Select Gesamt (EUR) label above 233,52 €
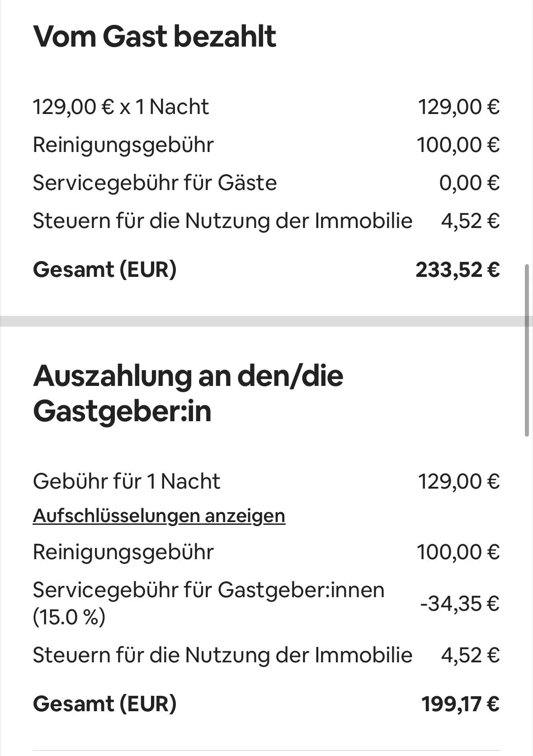The width and height of the screenshot is (533, 756). coord(105,269)
